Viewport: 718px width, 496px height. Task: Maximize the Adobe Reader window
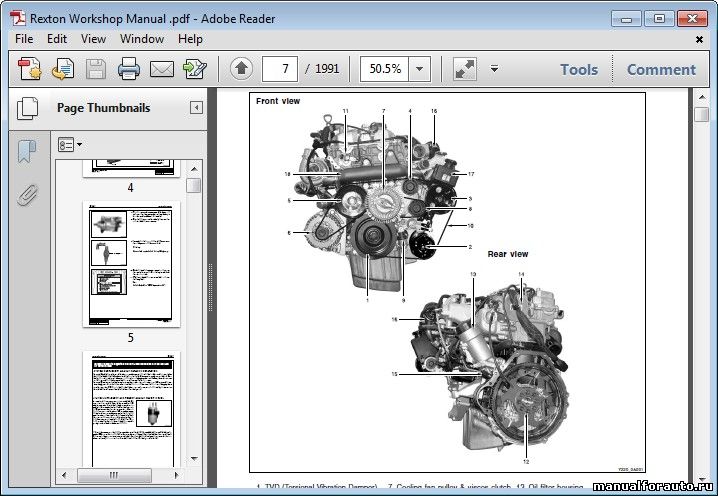(659, 19)
